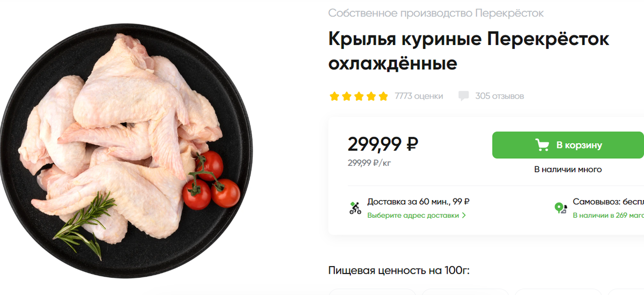Viewport: 644px width, 295px height.
Task: Click the pickup location pin icon
Action: (x=560, y=208)
